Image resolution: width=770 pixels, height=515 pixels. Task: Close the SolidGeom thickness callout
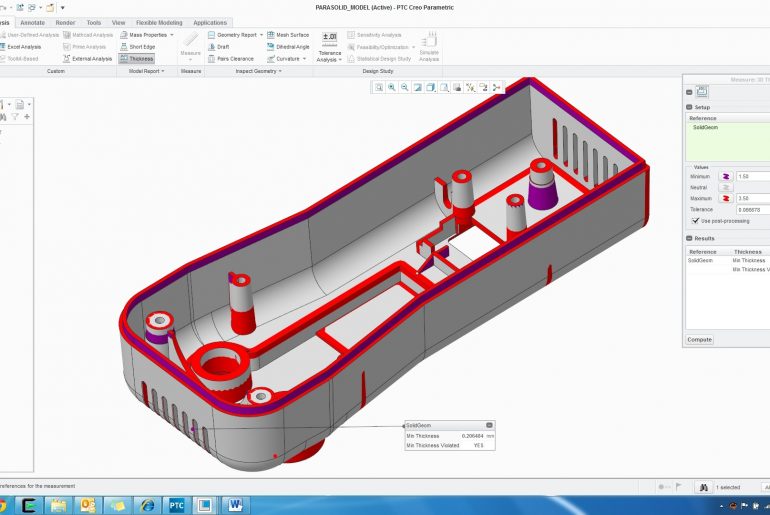489,425
